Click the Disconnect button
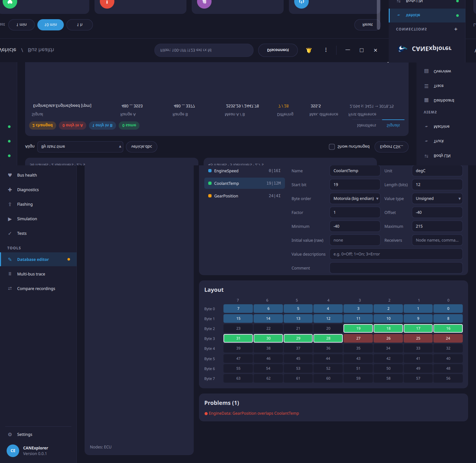Screen dimensions: 476x463 click(x=278, y=50)
